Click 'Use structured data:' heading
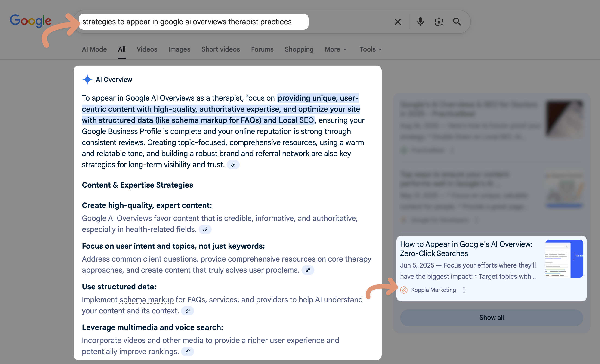 [119, 287]
